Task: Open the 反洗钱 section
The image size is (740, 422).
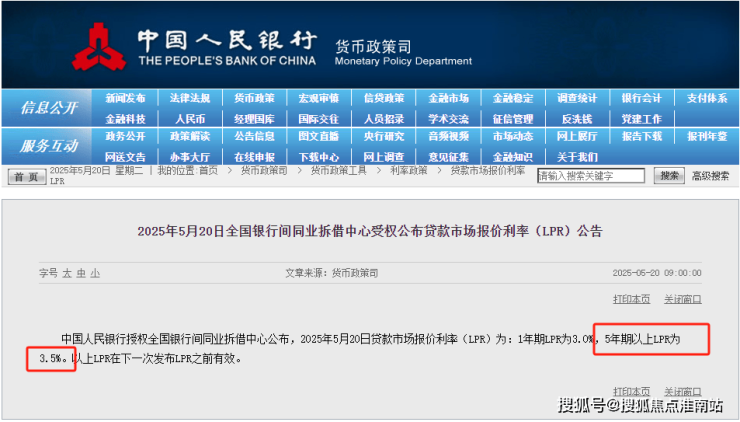Action: click(x=577, y=119)
